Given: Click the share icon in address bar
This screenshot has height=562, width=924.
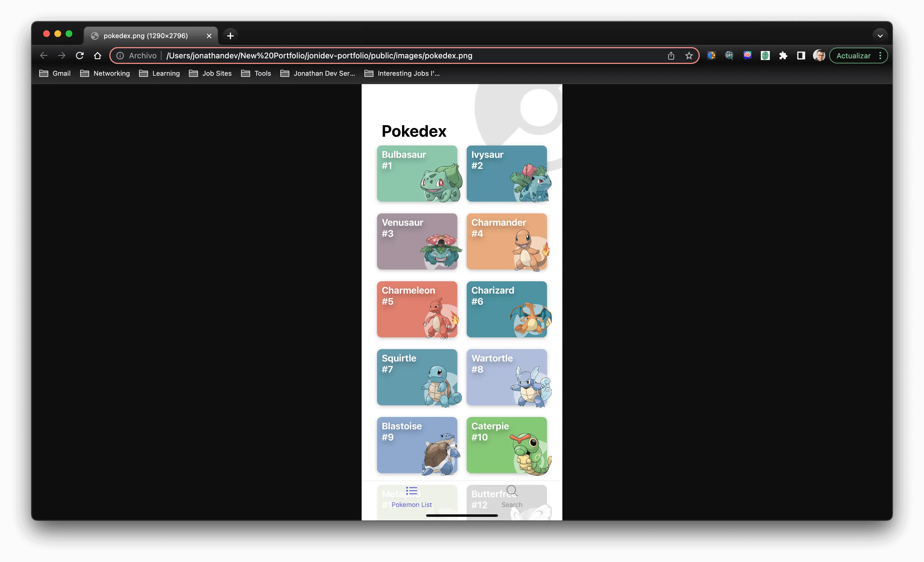Looking at the screenshot, I should (x=671, y=56).
